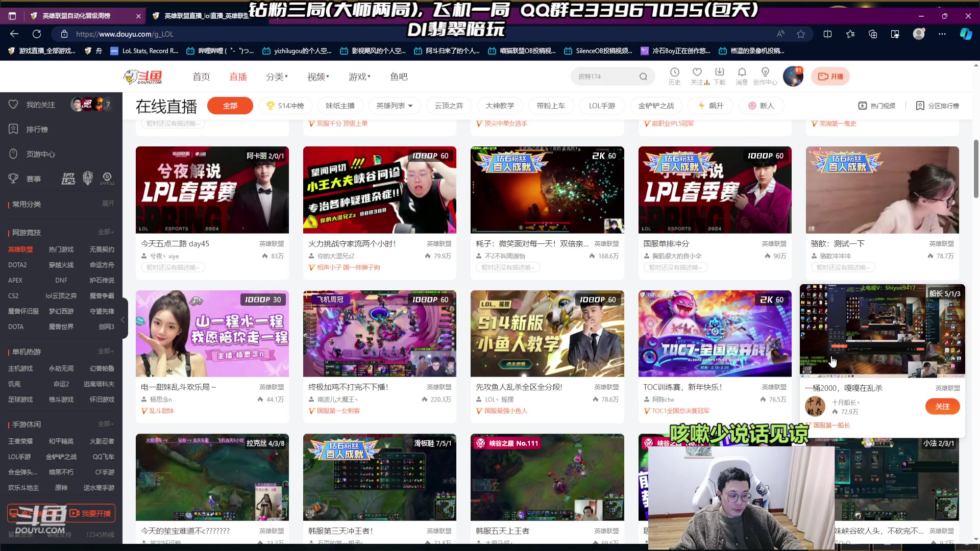Open 山一程水一程 stream thumbnail
The width and height of the screenshot is (980, 551).
click(212, 334)
